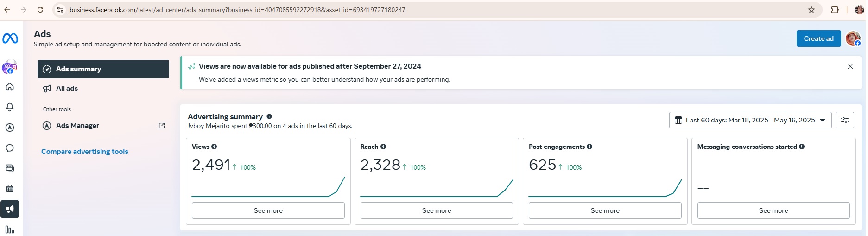Open Notifications bell in sidebar
The width and height of the screenshot is (868, 236).
tap(10, 107)
